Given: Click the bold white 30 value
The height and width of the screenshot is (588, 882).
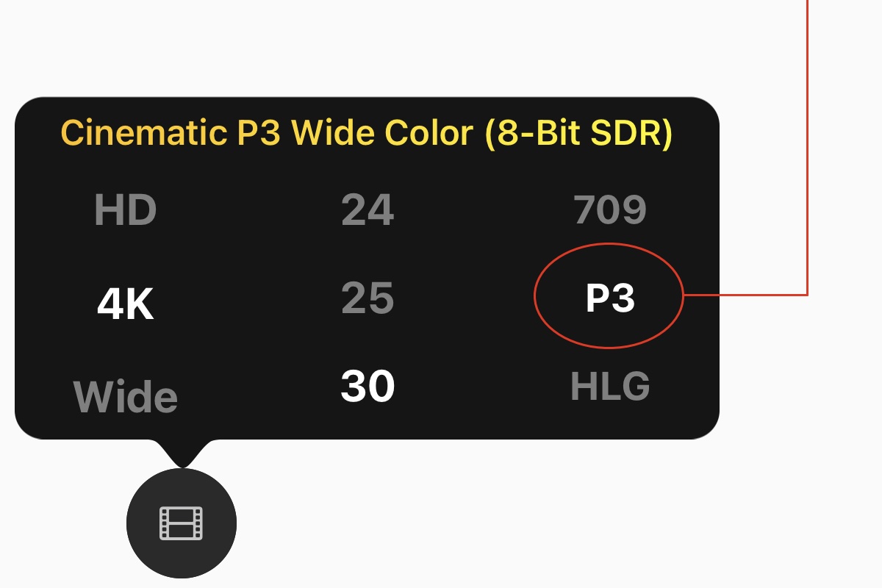Looking at the screenshot, I should click(367, 387).
